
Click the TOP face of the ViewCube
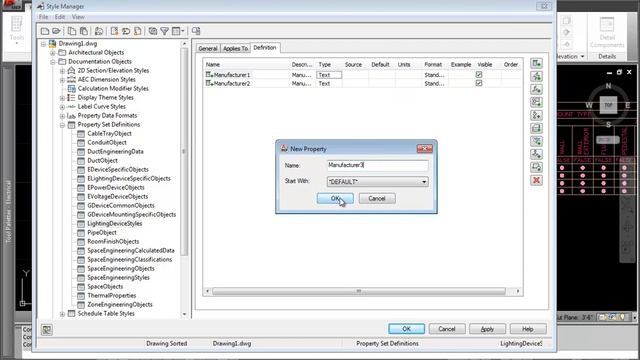click(x=608, y=105)
